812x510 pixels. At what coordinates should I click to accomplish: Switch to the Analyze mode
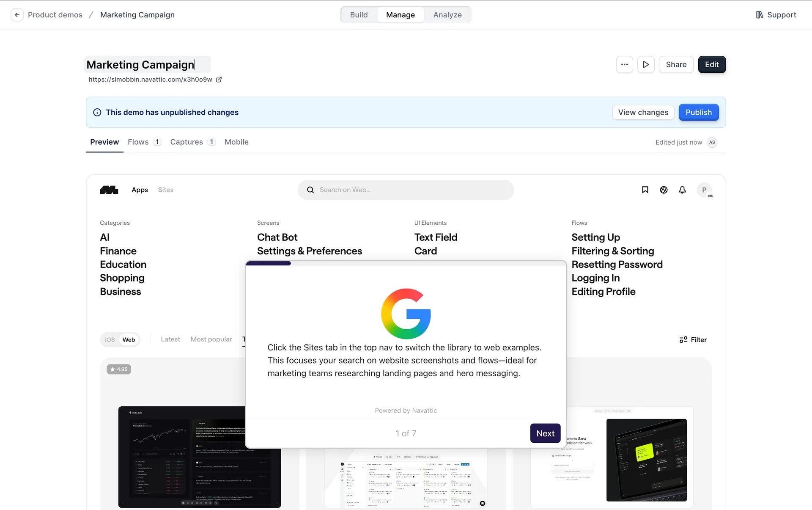tap(447, 15)
